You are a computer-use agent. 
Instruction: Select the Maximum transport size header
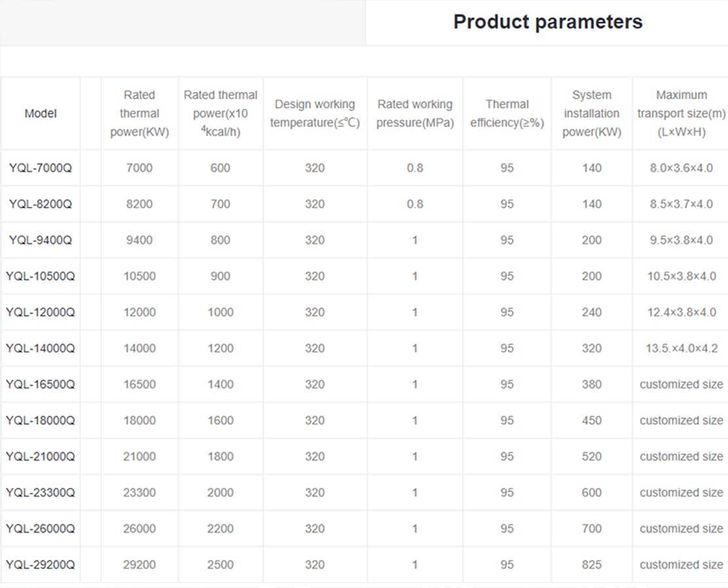(681, 113)
